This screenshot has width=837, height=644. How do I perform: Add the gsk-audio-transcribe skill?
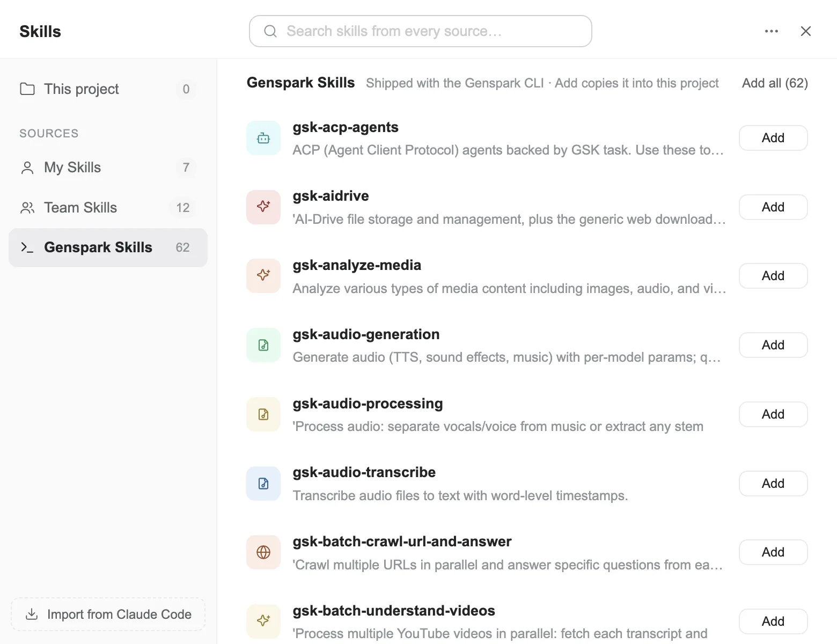click(773, 484)
